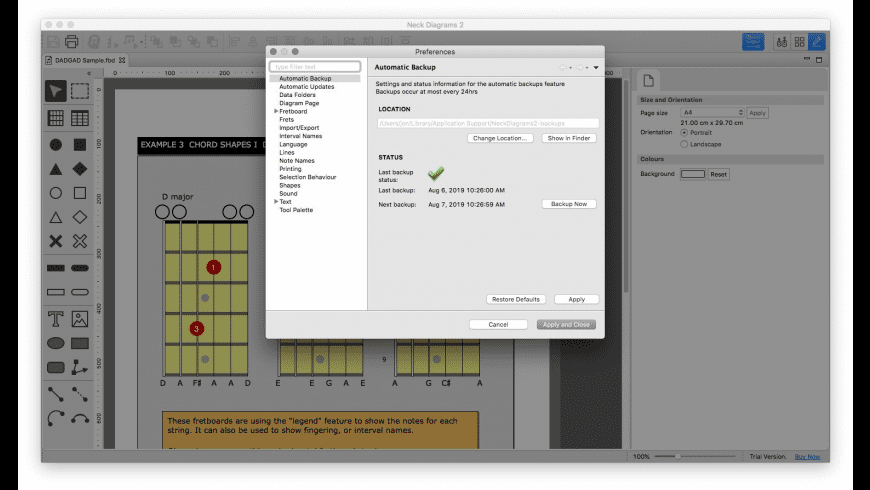This screenshot has width=870, height=490.
Task: Pick the hollow square marker tool
Action: (x=80, y=193)
